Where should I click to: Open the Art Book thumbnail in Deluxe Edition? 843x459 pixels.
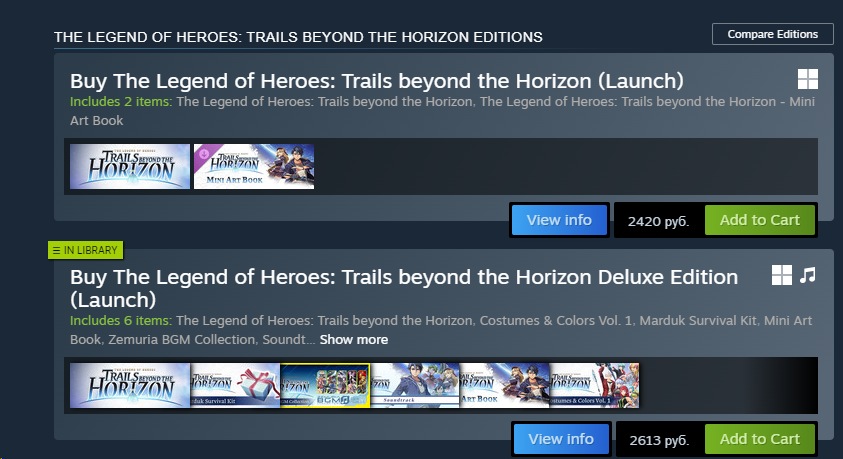pos(504,385)
